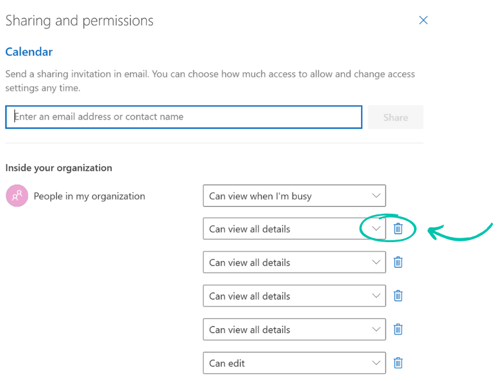This screenshot has height=381, width=500.
Task: Click trash icon on second Can view all details row
Action: pyautogui.click(x=398, y=262)
